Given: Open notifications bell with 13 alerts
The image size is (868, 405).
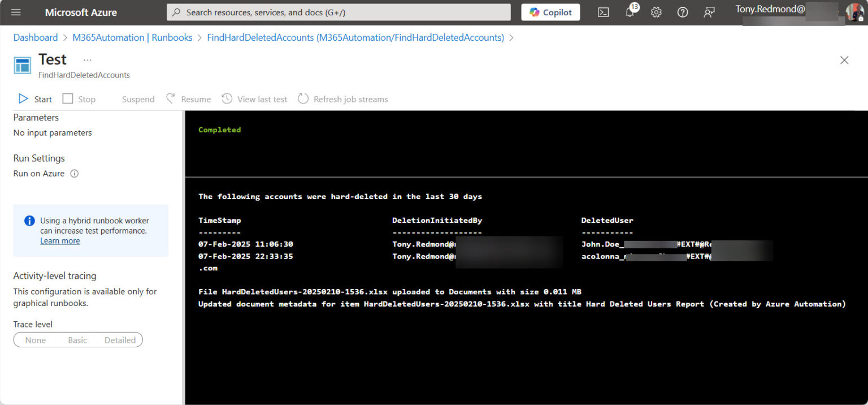Looking at the screenshot, I should point(630,12).
